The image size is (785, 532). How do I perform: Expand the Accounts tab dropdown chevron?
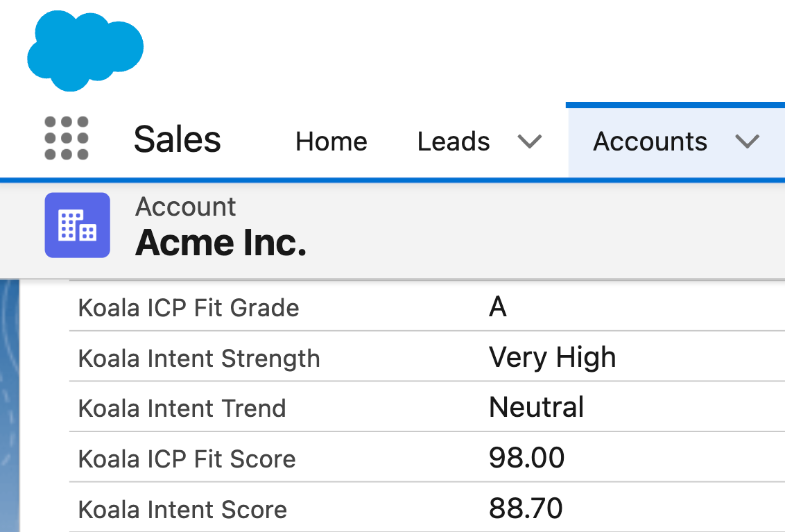pos(747,141)
